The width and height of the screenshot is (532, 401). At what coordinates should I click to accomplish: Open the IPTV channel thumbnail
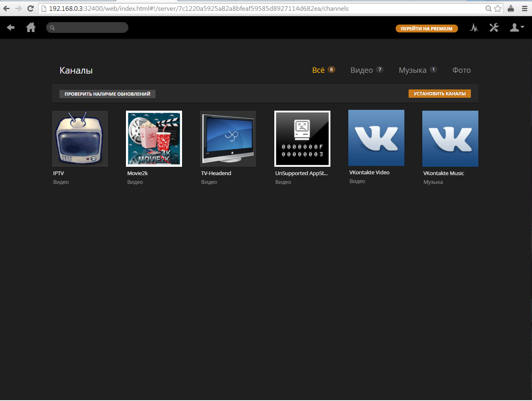pos(80,139)
